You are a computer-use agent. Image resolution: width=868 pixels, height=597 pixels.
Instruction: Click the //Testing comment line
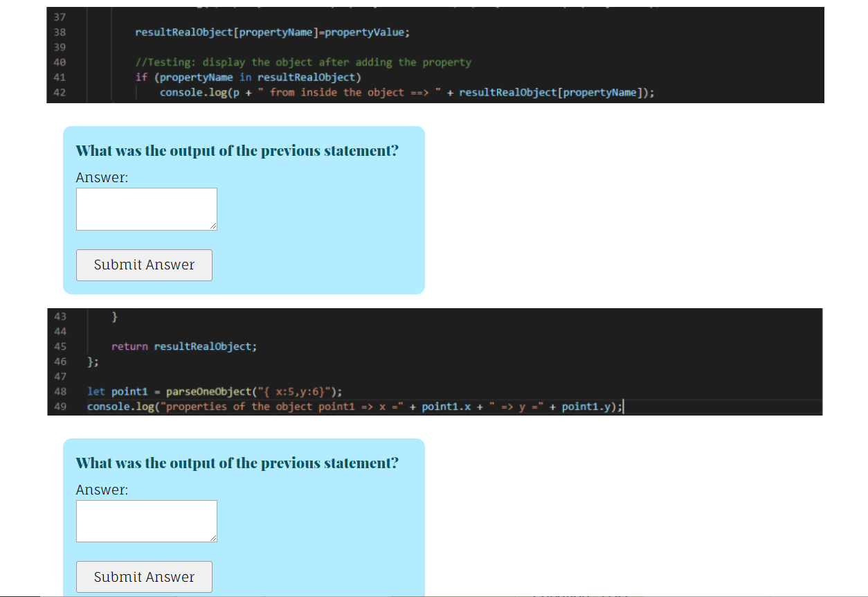(x=303, y=62)
